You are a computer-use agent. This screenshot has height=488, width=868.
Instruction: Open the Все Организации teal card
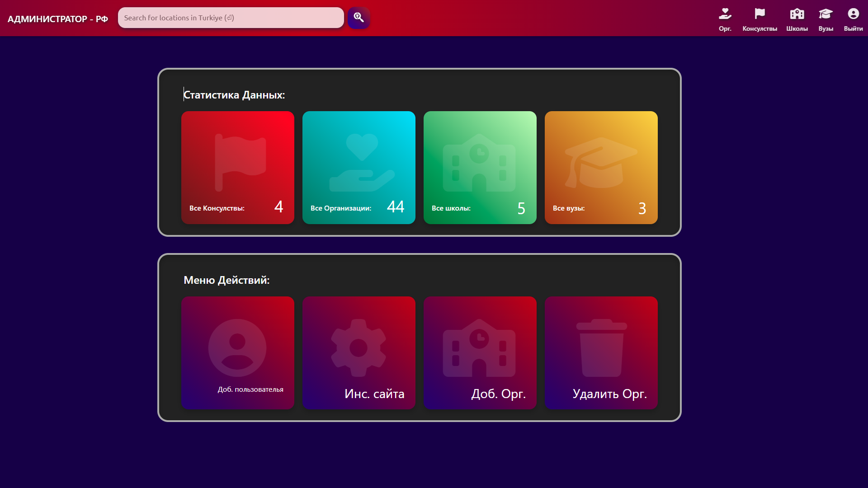[359, 168]
